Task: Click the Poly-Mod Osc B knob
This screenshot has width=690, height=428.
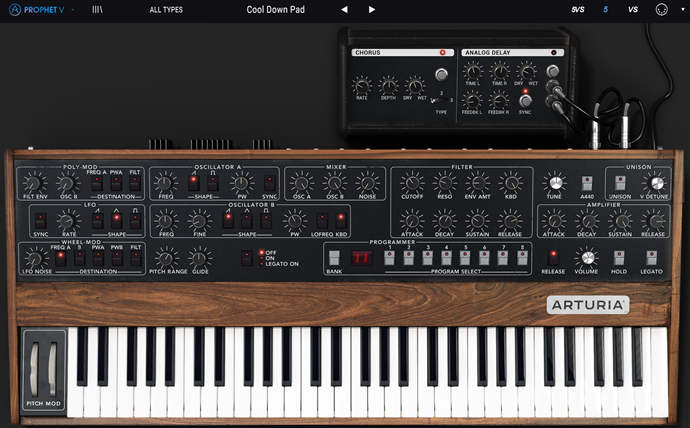Action: (x=67, y=183)
